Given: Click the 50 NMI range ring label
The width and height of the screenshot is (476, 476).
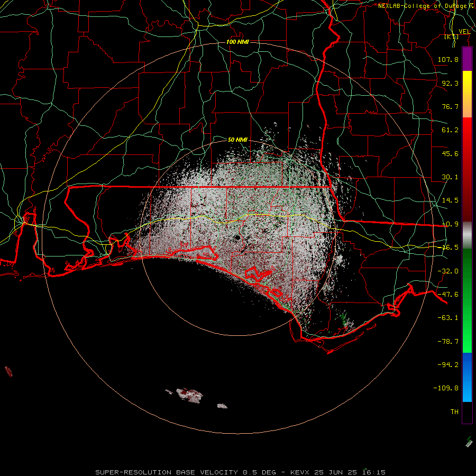Looking at the screenshot, I should [x=237, y=140].
